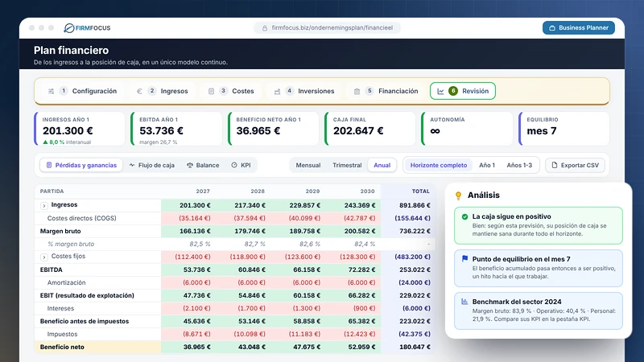Image resolution: width=644 pixels, height=362 pixels.
Task: Select the Anual period view
Action: tap(382, 165)
